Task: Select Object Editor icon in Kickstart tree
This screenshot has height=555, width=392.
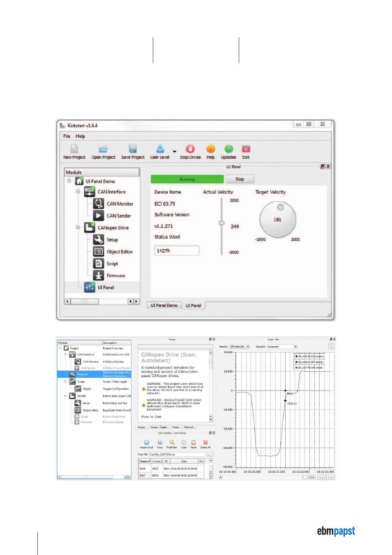Action: [99, 251]
